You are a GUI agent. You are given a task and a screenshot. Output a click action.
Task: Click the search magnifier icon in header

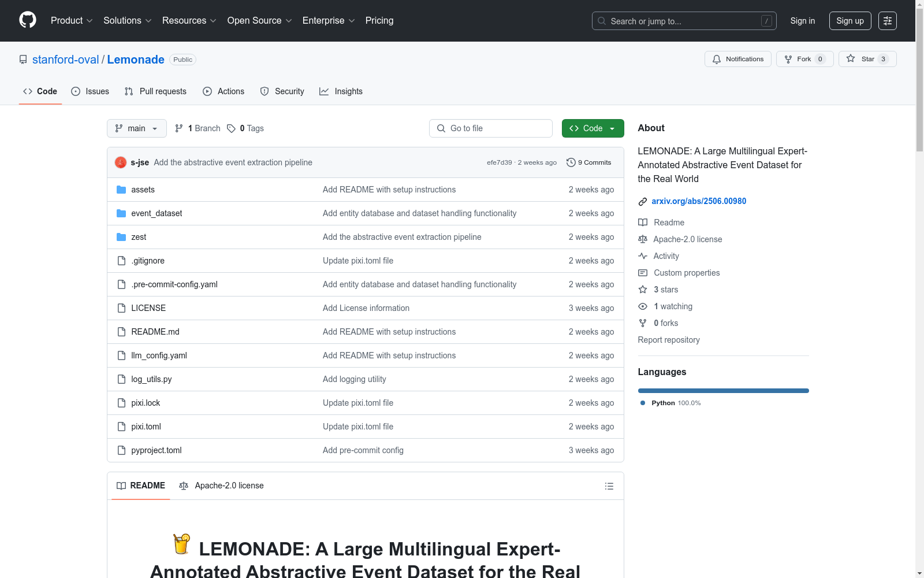click(602, 21)
